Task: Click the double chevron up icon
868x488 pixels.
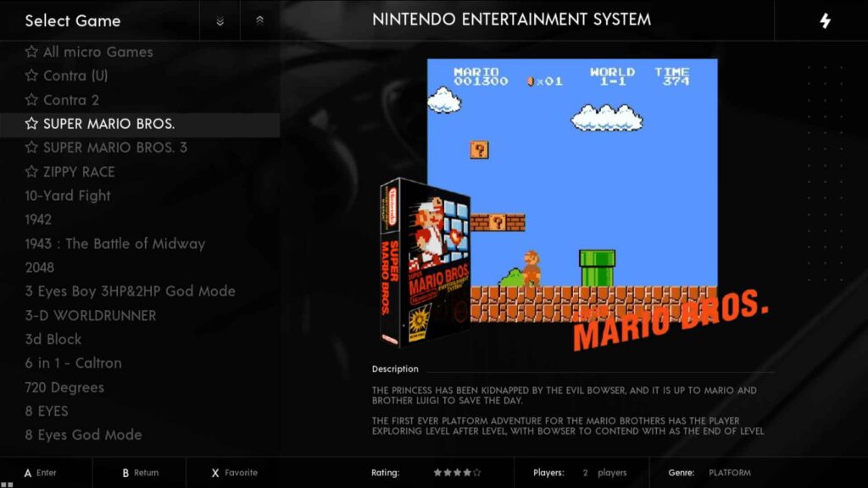Action: pyautogui.click(x=259, y=20)
